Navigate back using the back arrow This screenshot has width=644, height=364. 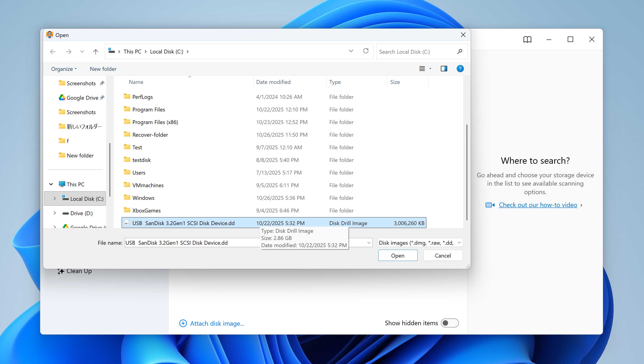53,51
